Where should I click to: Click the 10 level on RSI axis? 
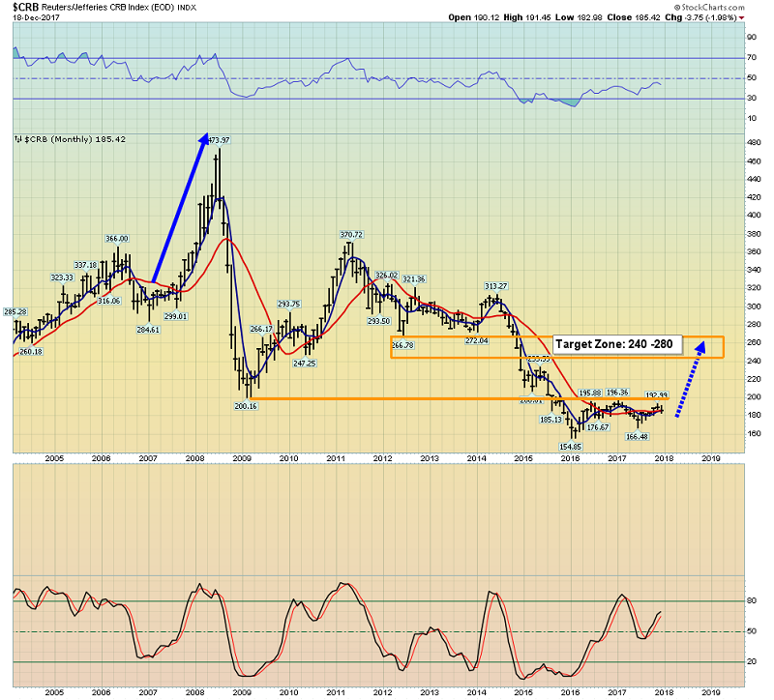752,118
